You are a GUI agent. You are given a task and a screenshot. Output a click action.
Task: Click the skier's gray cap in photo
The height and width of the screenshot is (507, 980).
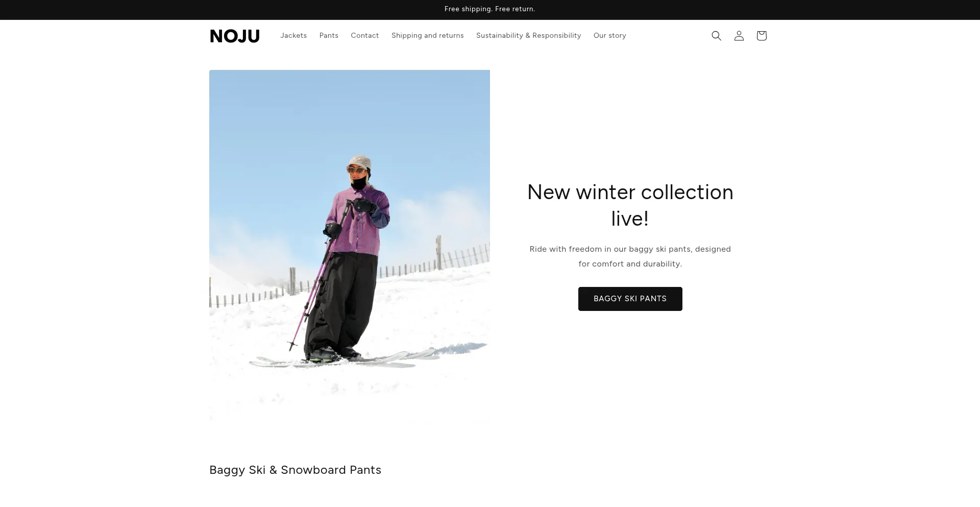359,162
